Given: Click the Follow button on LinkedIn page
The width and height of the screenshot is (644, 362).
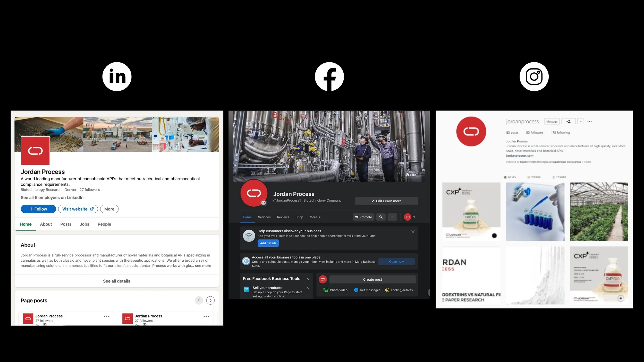Looking at the screenshot, I should [38, 209].
